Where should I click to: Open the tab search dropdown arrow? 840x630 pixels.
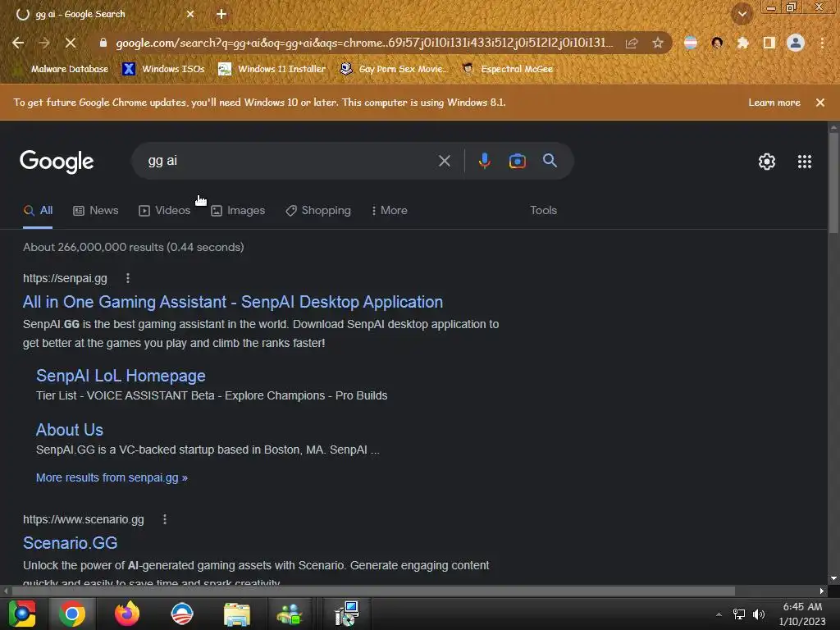point(742,14)
